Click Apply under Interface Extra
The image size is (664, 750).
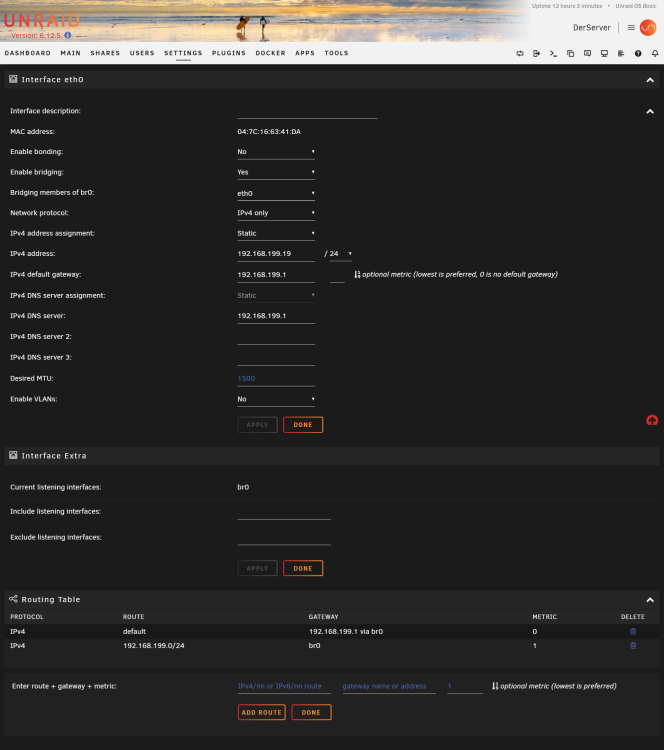[x=257, y=568]
